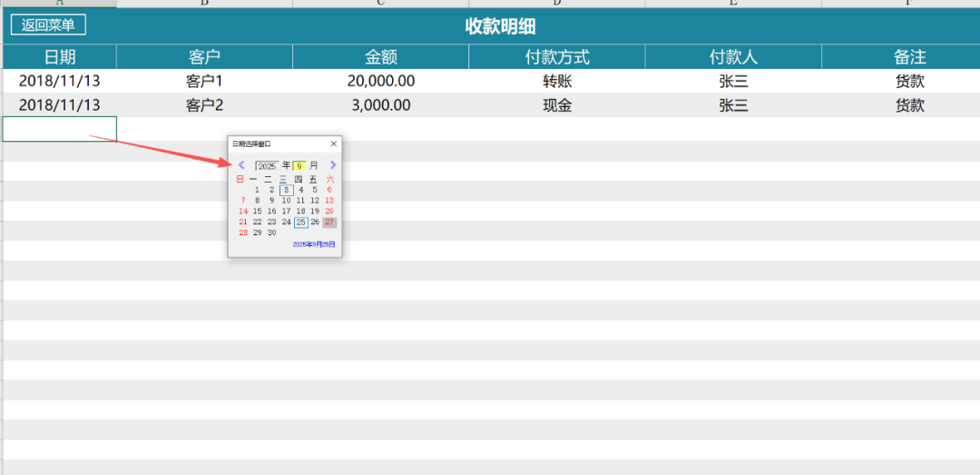Screen dimensions: 980x475
Task: Click the 日期 column header
Action: [x=60, y=57]
